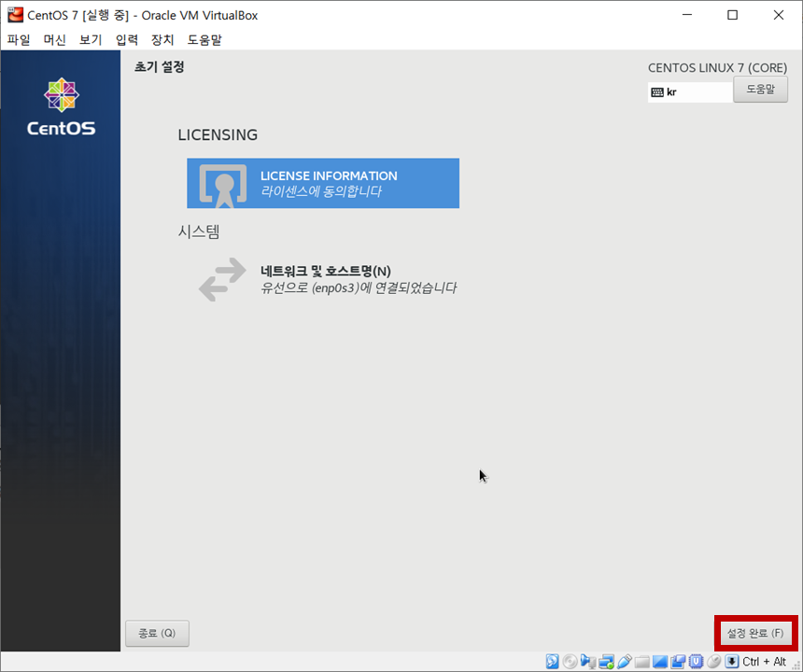The width and height of the screenshot is (803, 672).
Task: Click the network adapter status icon
Action: point(606,661)
